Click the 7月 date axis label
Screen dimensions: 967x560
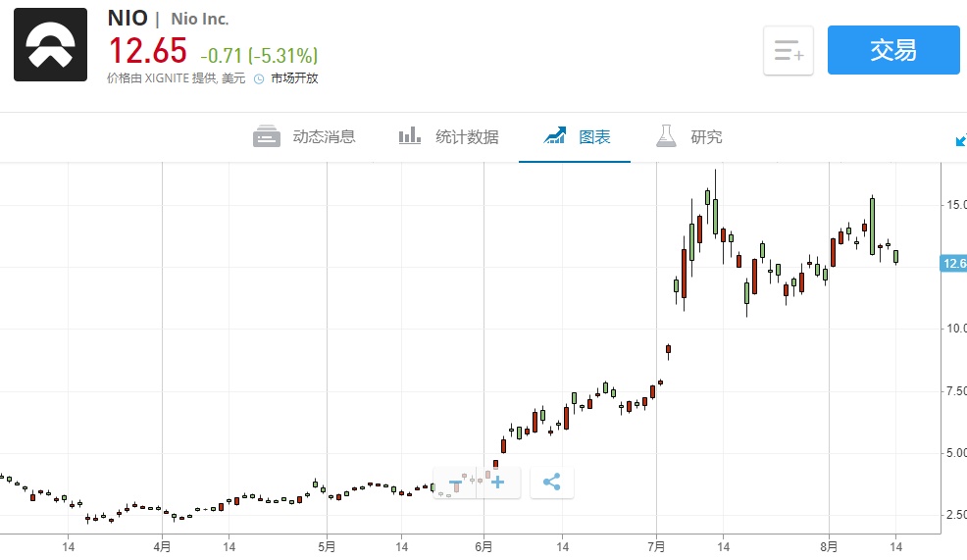(x=656, y=547)
